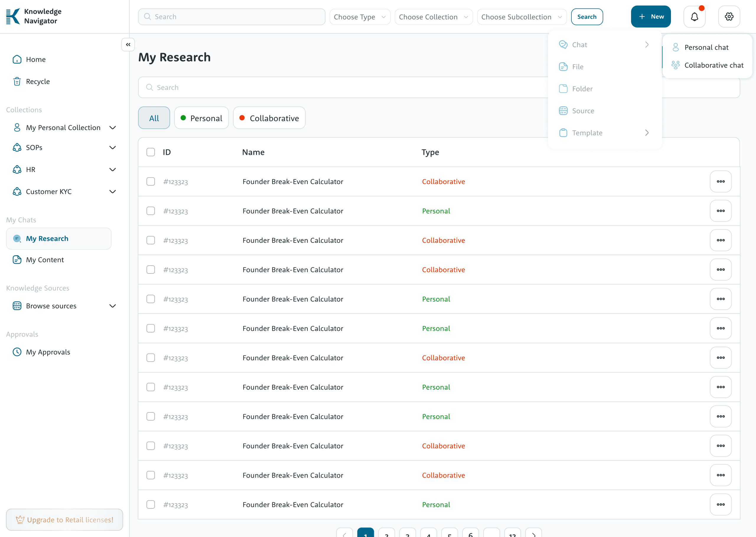Select Collaborative chat from submenu
The height and width of the screenshot is (537, 756).
(714, 65)
